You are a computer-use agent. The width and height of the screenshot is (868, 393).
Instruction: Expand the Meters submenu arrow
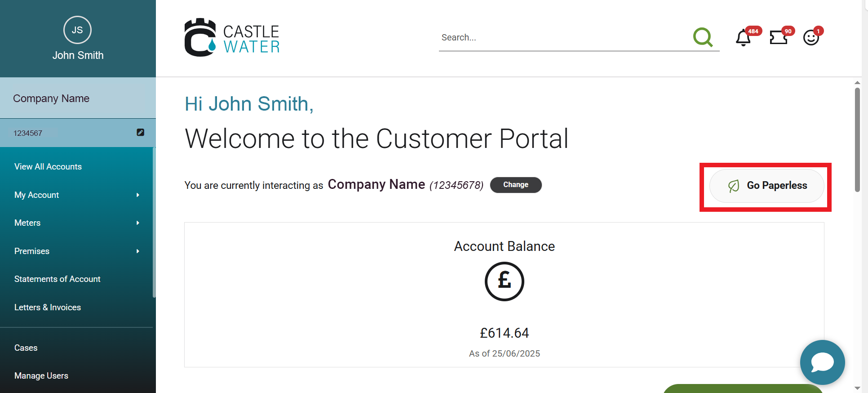(x=138, y=223)
